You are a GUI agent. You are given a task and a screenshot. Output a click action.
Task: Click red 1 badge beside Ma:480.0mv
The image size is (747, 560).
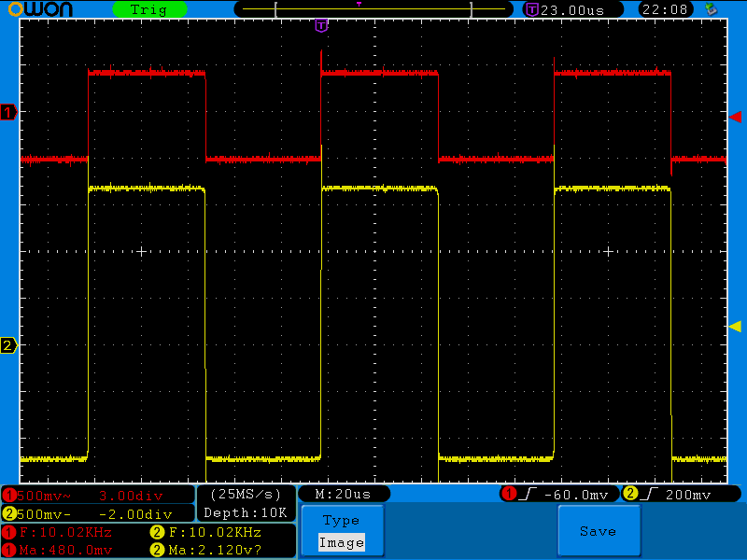[x=9, y=551]
